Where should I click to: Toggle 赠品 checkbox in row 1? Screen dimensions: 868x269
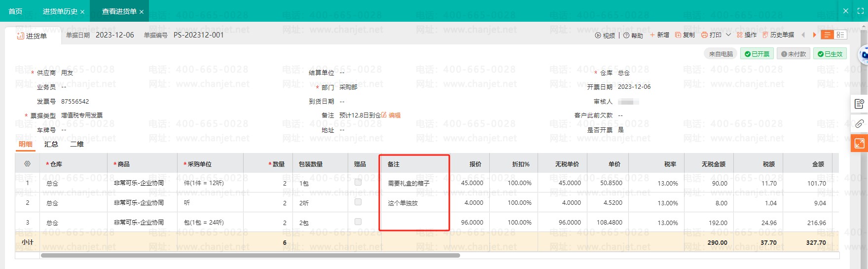click(358, 182)
